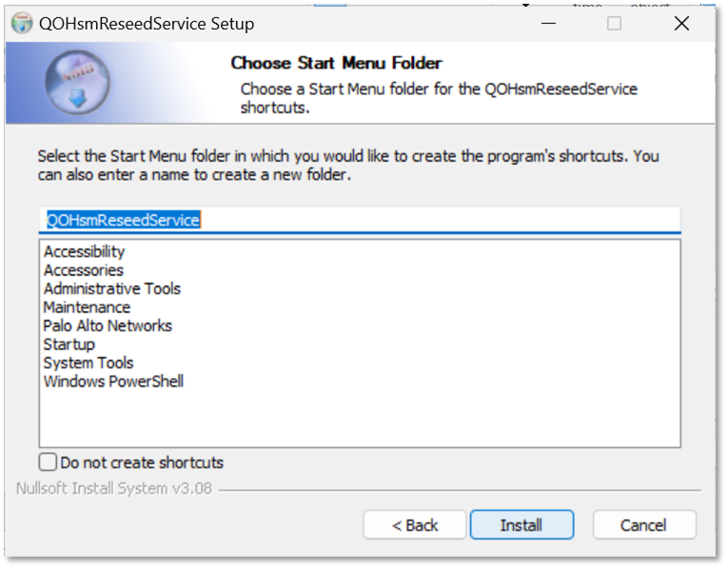The height and width of the screenshot is (569, 728).
Task: Choose the Accessories folder entry
Action: (84, 270)
